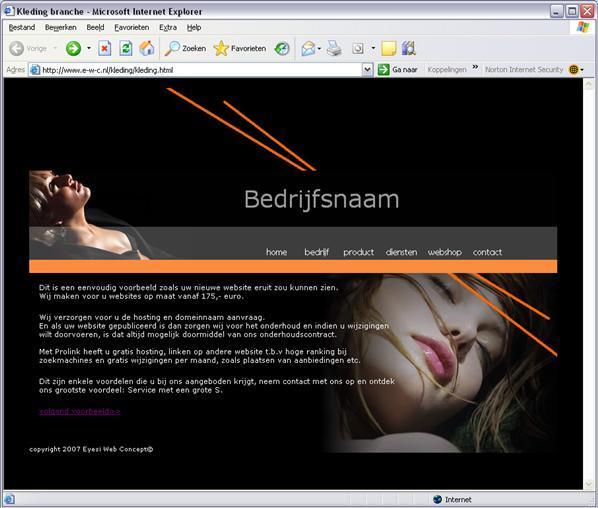Refresh the page with green arrows icon
Screen dimensions: 598x508
tap(125, 48)
